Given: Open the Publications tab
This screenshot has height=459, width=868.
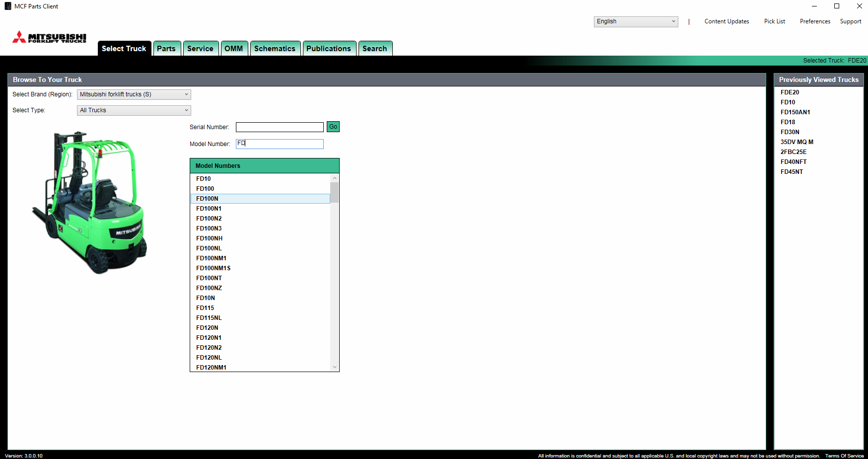Looking at the screenshot, I should (x=329, y=48).
